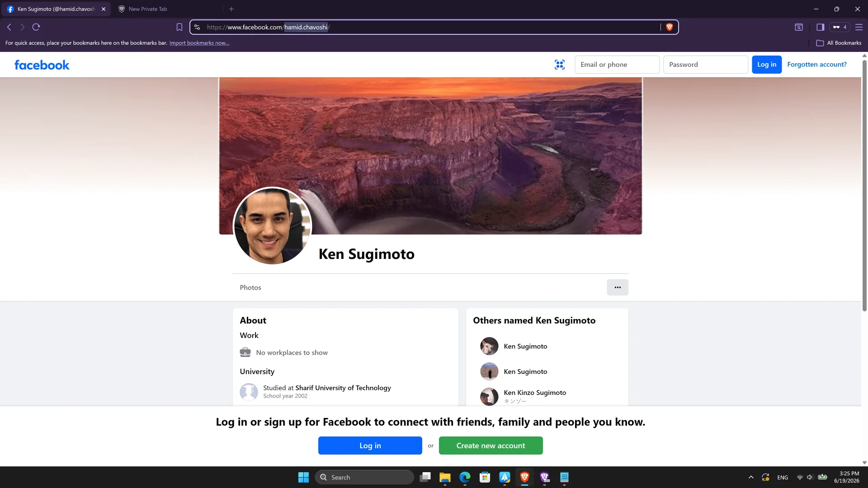
Task: Open the Brave wallet icon
Action: click(x=799, y=27)
